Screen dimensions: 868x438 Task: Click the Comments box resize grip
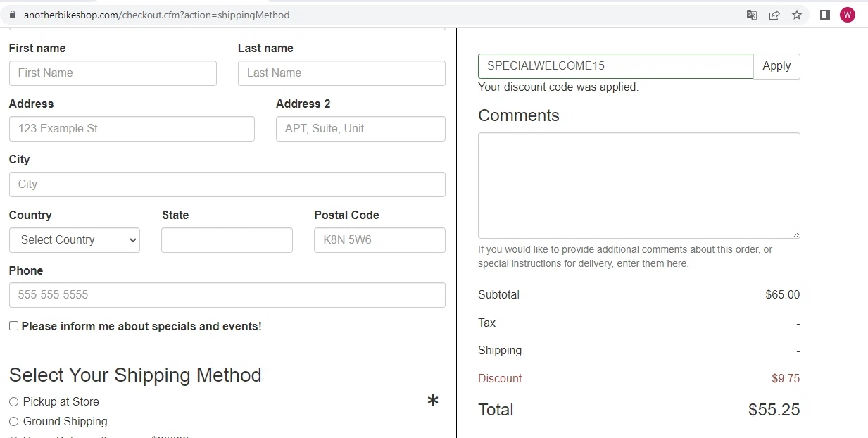(x=796, y=234)
